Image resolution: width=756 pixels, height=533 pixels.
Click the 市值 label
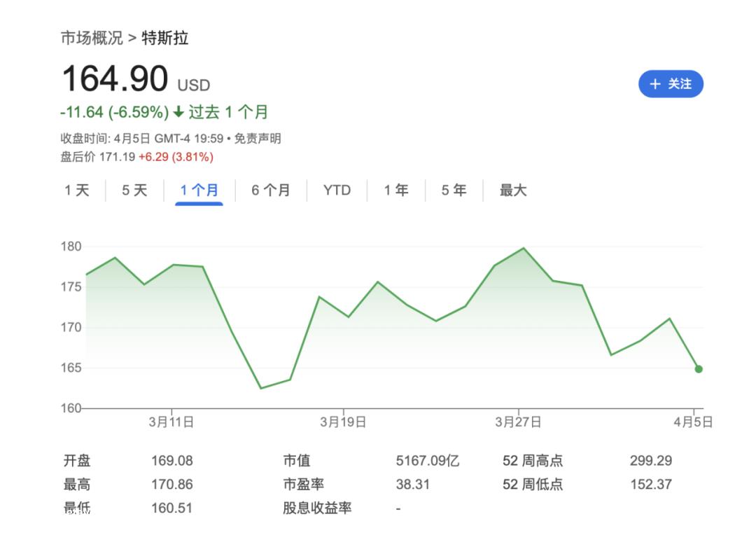click(297, 461)
